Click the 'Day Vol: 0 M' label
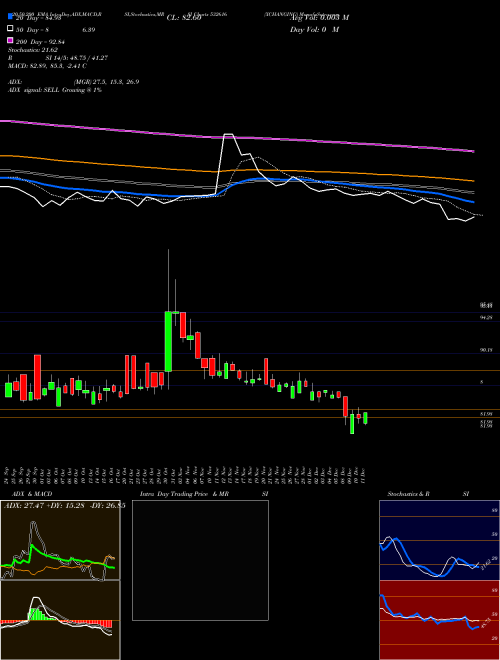Screen dimensions: 500x660 coord(314,29)
